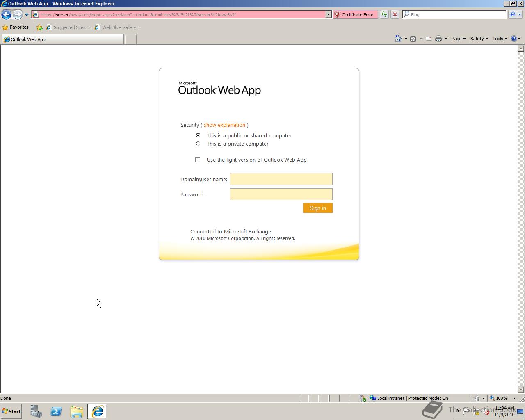Enable the light version of Outlook Web App
Viewport: 525px width, 420px height.
[x=198, y=160]
